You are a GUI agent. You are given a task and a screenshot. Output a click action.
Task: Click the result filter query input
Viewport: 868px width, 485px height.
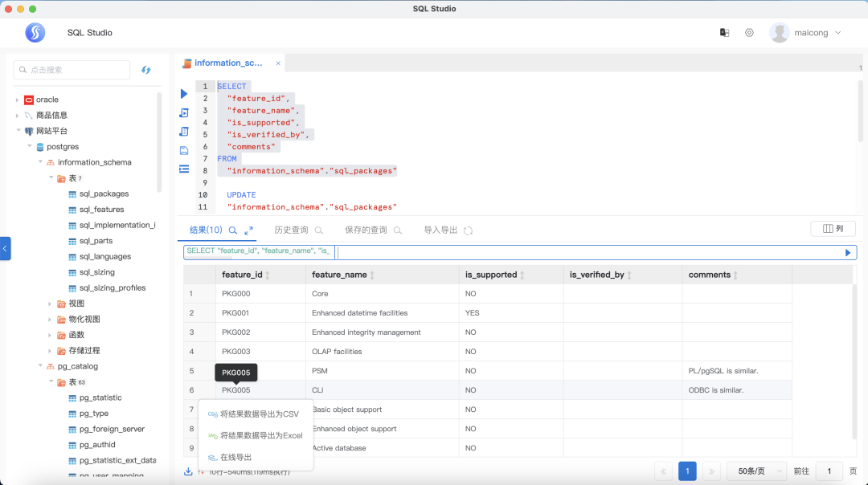pyautogui.click(x=589, y=253)
